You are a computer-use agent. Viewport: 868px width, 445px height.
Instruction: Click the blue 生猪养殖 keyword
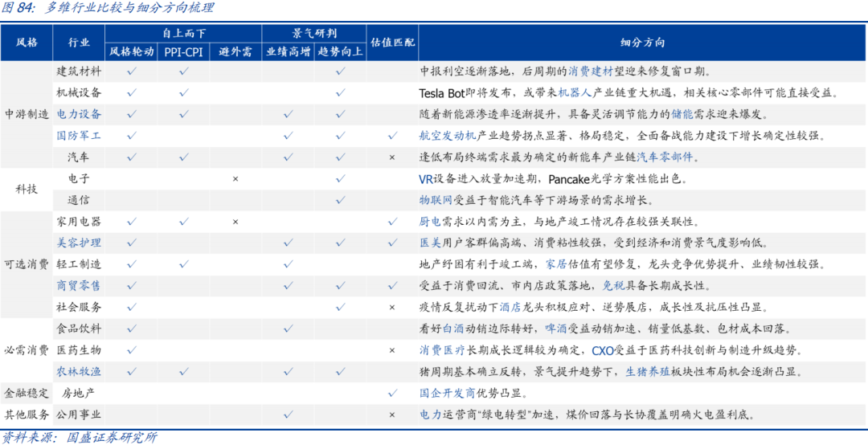[x=649, y=371]
